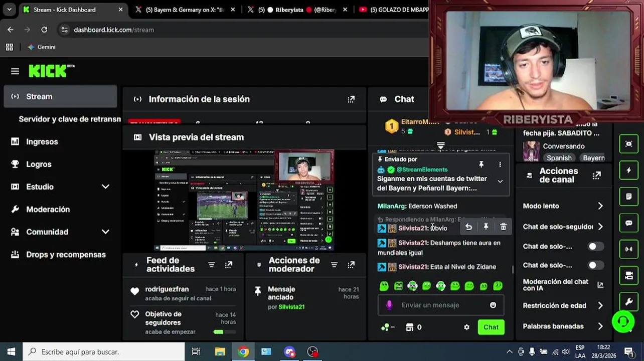Pop out the Acciones de canal panel
This screenshot has width=644, height=361.
click(596, 175)
